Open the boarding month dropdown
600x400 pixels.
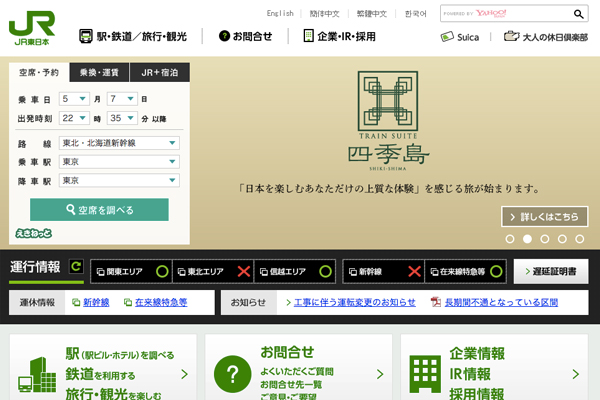[74, 99]
